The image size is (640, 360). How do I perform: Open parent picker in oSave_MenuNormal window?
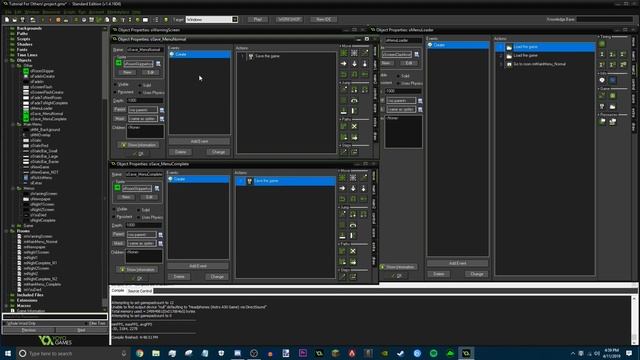click(x=162, y=110)
